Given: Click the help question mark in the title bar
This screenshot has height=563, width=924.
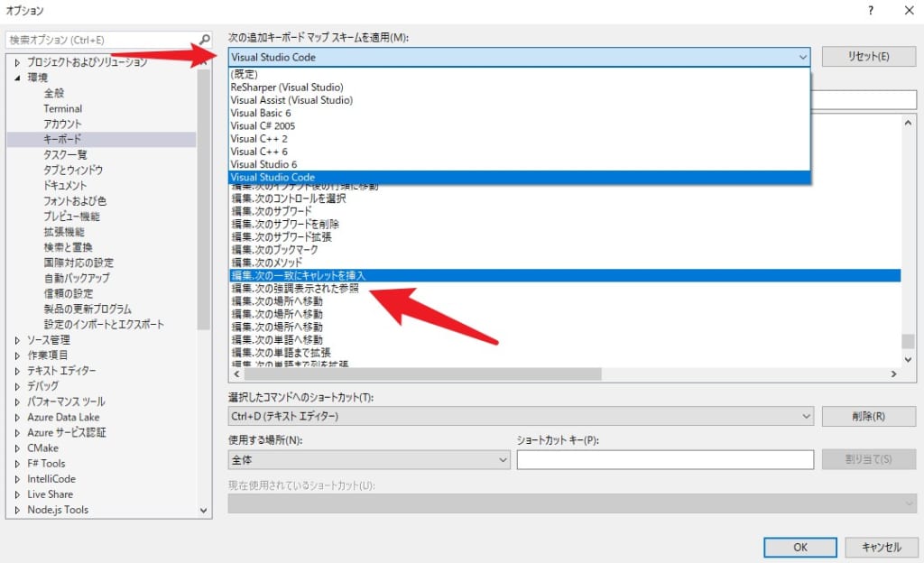Looking at the screenshot, I should click(871, 10).
